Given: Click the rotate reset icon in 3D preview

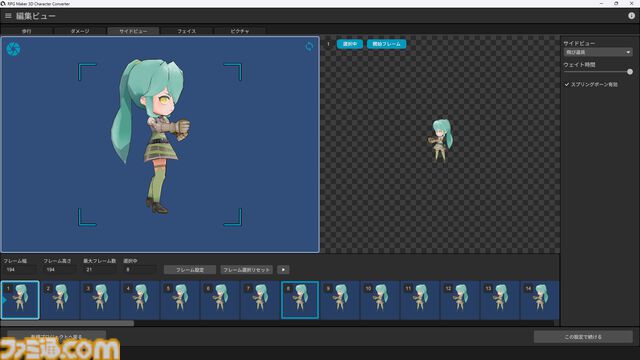Looking at the screenshot, I should pyautogui.click(x=309, y=47).
